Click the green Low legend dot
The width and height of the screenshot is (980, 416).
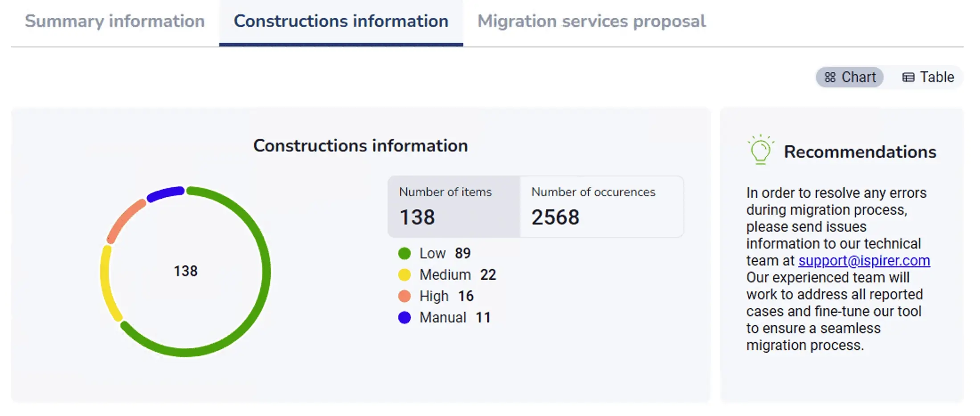[404, 253]
